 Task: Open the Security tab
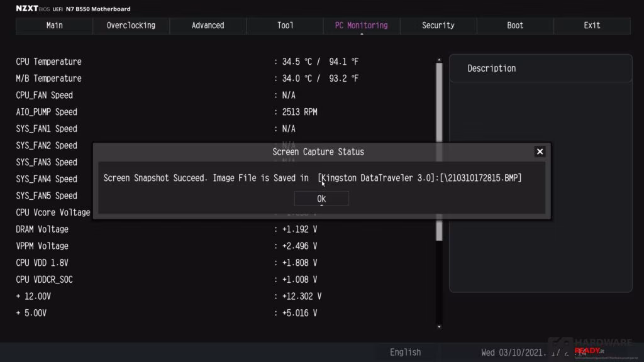(438, 25)
